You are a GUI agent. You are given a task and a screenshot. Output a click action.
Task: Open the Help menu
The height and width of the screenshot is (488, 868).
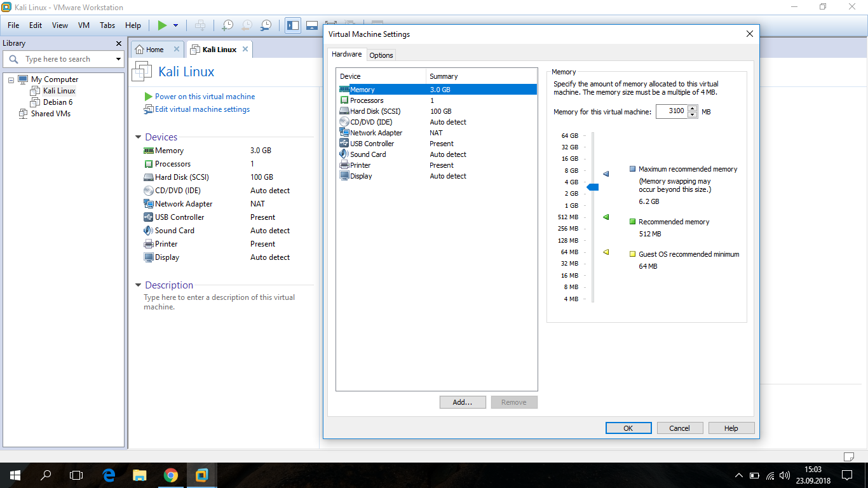(133, 25)
